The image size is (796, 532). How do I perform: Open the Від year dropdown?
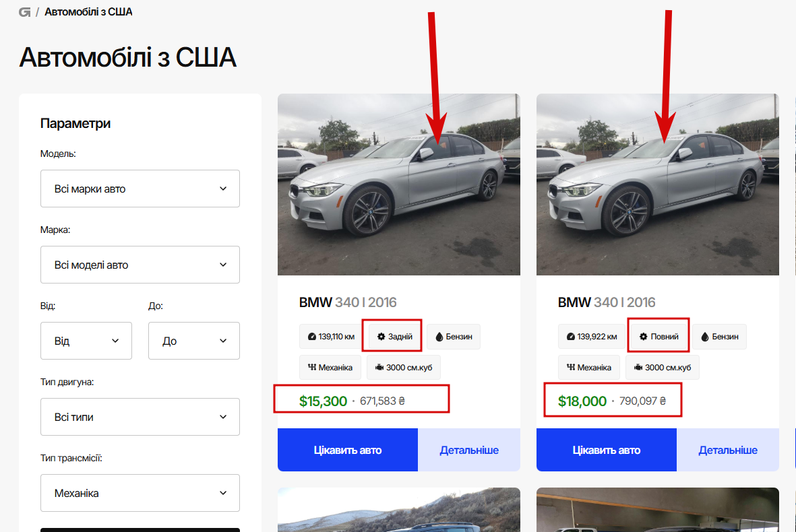[x=86, y=341]
